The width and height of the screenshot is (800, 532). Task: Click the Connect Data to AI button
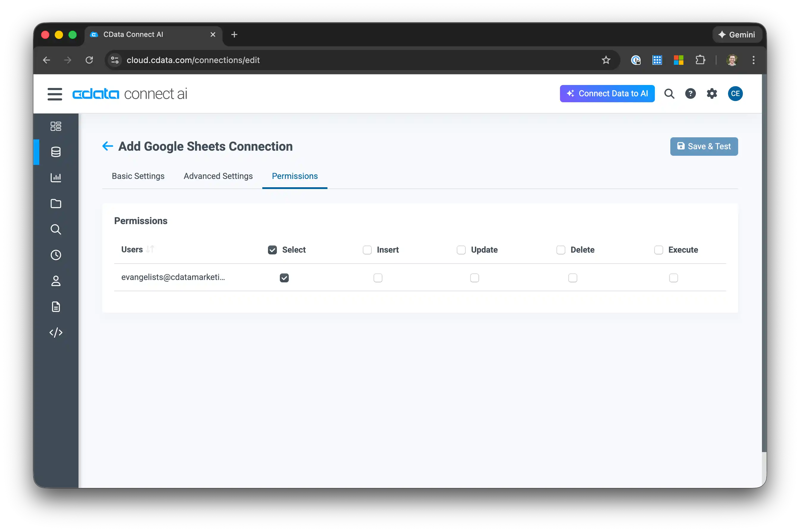(607, 94)
